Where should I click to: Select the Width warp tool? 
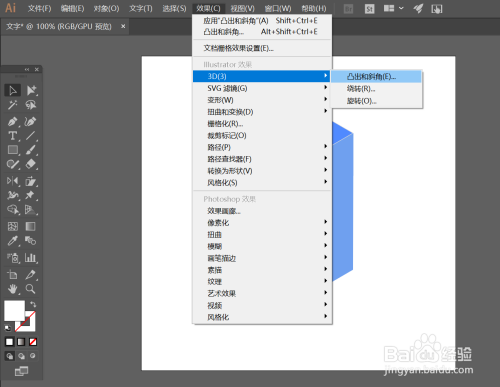[13, 195]
